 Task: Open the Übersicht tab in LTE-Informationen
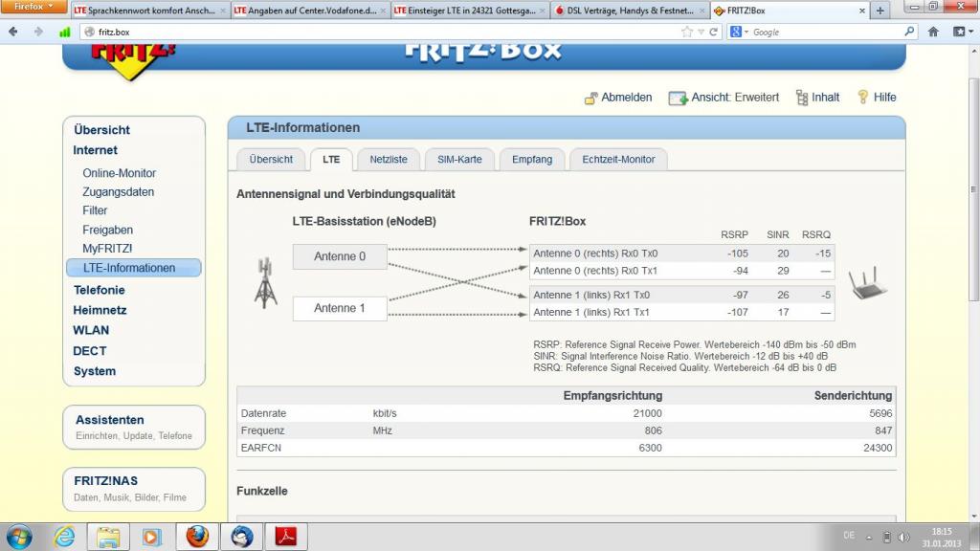[x=271, y=160]
